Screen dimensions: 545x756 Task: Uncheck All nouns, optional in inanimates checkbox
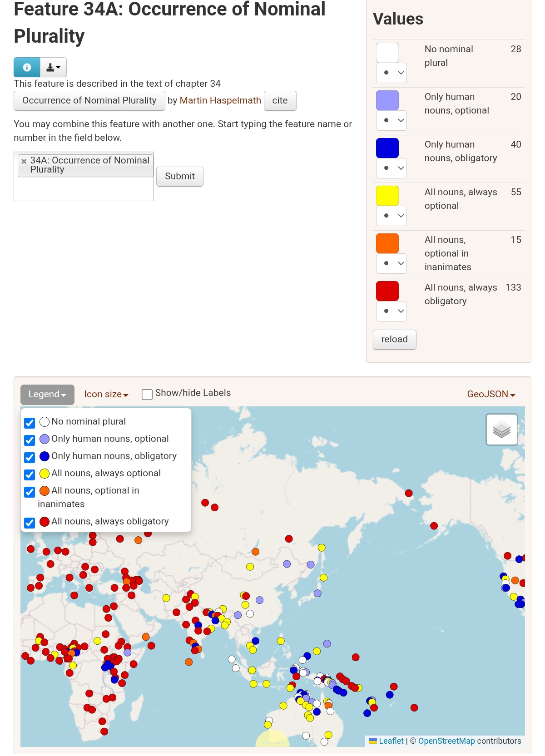tap(30, 492)
